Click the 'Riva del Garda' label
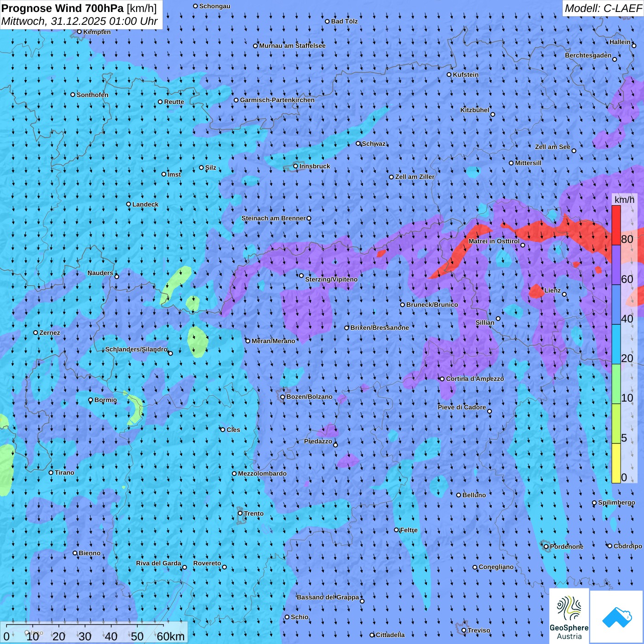 point(159,563)
